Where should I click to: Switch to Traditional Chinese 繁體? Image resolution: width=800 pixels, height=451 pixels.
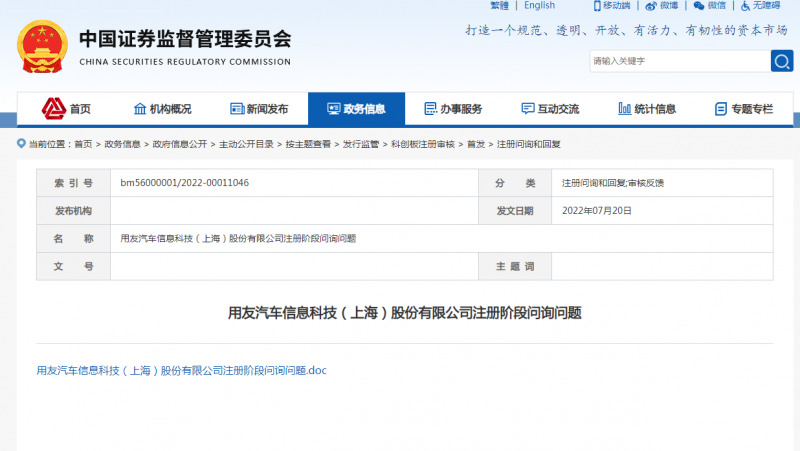499,6
